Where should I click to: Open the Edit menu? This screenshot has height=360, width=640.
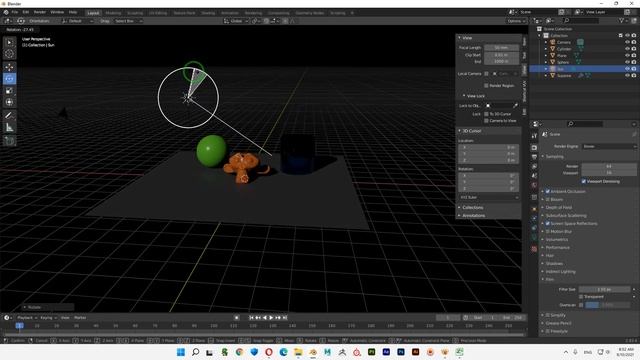pos(26,12)
